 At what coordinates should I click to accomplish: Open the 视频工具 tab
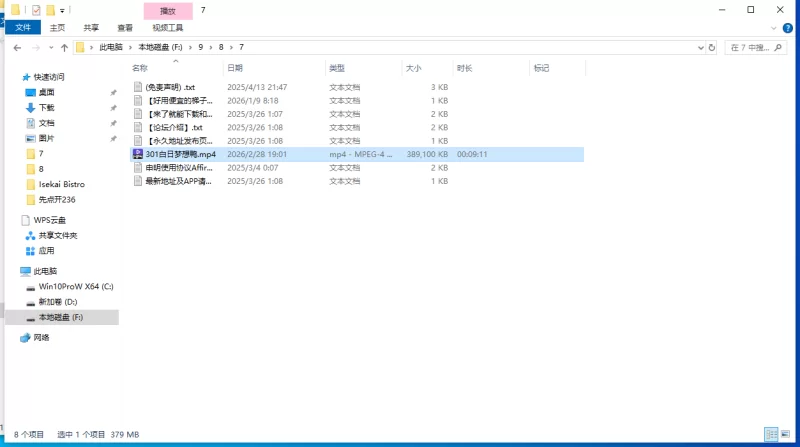(x=167, y=29)
